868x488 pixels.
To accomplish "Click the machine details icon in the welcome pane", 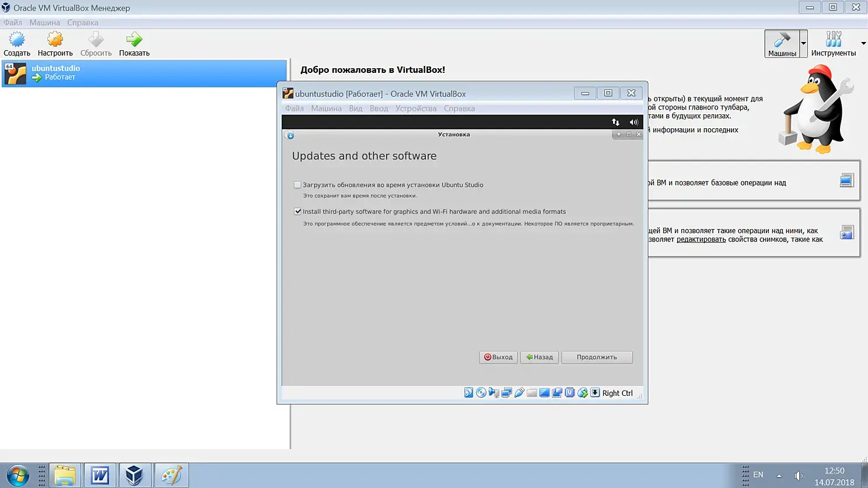I will tap(846, 181).
